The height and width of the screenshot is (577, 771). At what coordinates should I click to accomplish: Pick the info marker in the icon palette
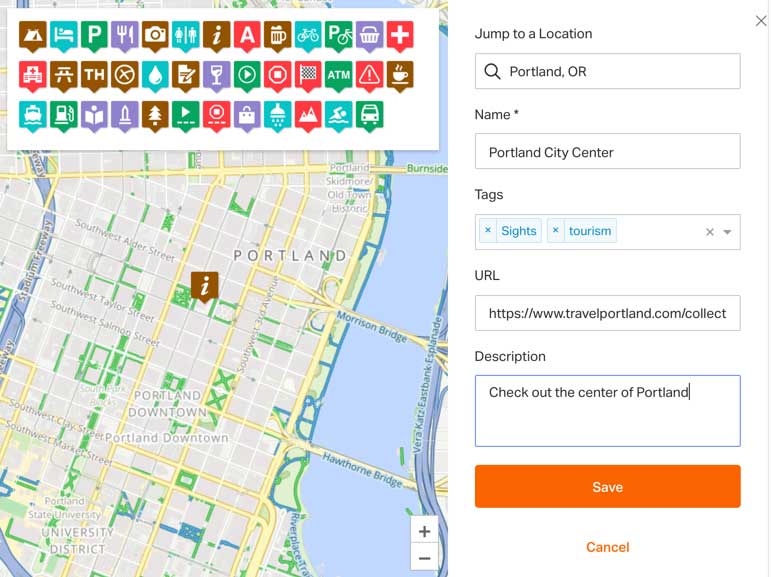click(x=216, y=35)
